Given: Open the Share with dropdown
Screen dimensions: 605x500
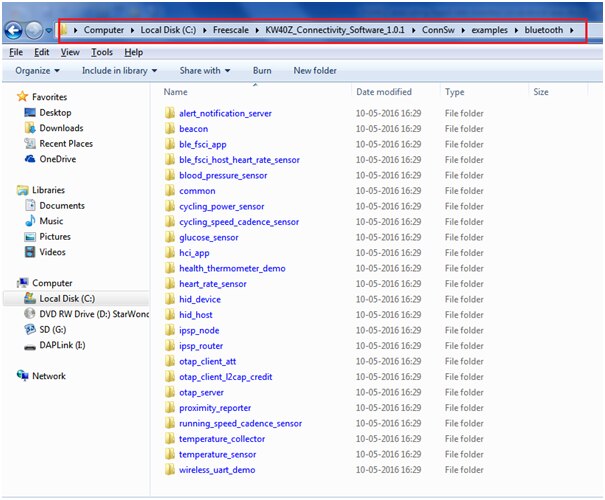Looking at the screenshot, I should point(204,71).
